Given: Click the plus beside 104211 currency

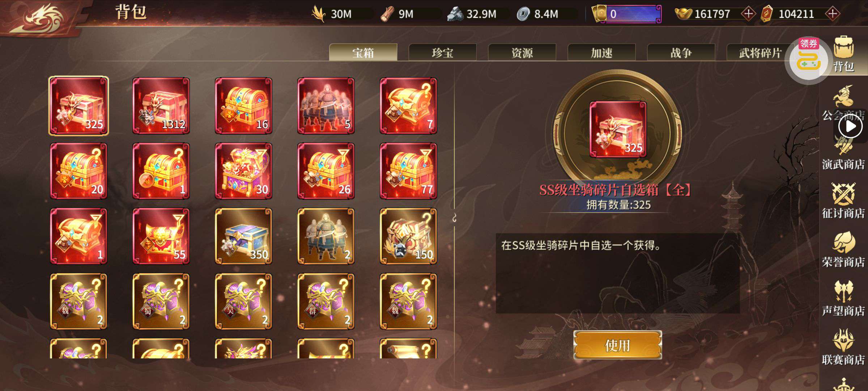Looking at the screenshot, I should tap(833, 14).
